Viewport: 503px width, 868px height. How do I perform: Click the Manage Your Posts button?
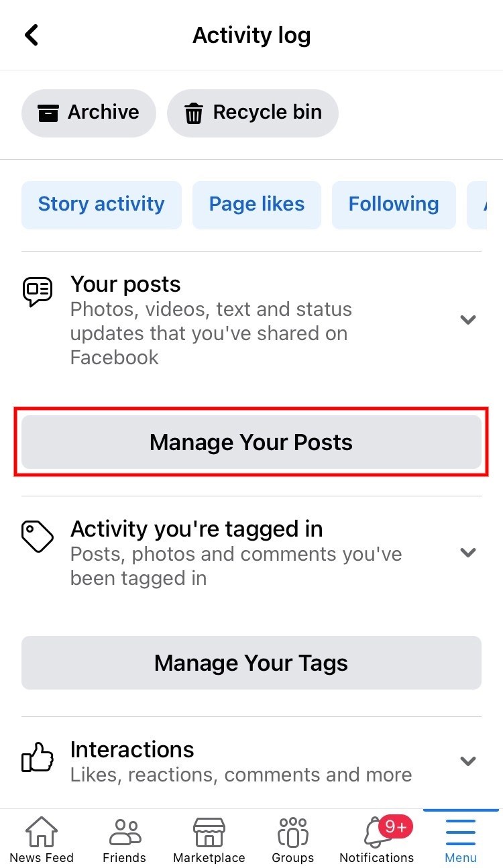pos(251,442)
